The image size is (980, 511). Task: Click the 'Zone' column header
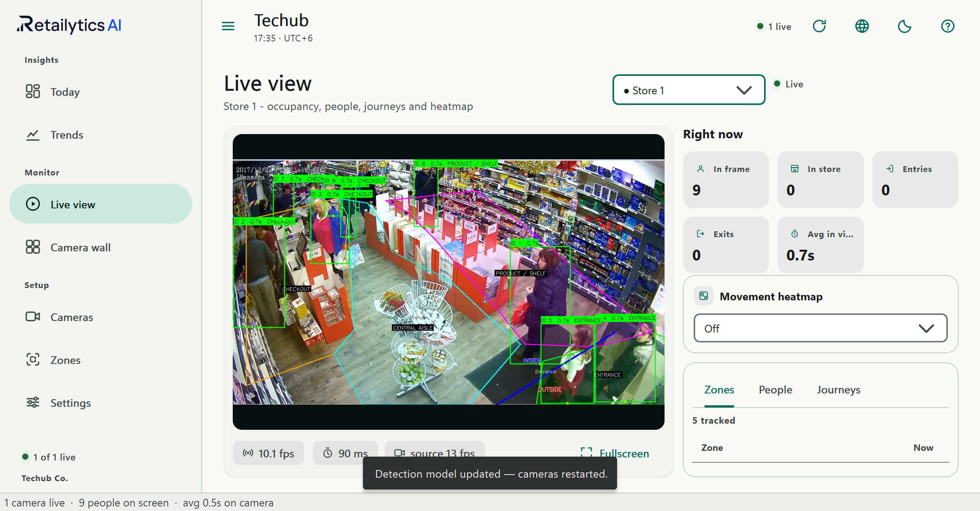712,447
